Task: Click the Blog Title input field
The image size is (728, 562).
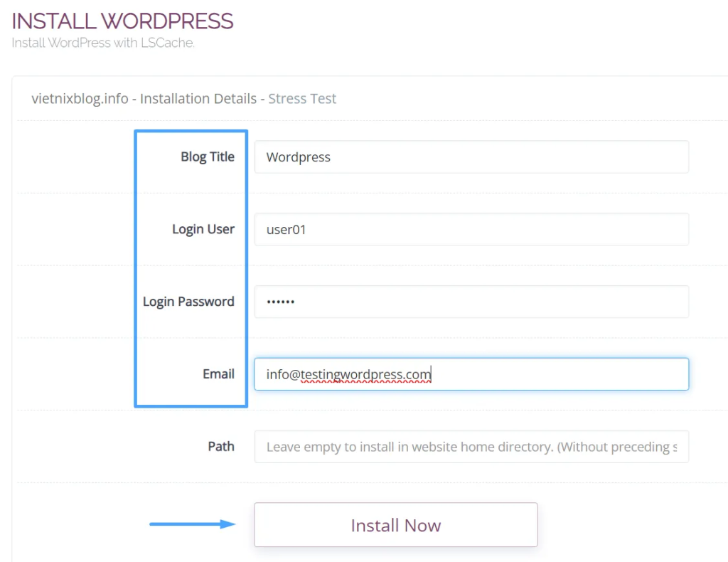Action: [x=471, y=157]
